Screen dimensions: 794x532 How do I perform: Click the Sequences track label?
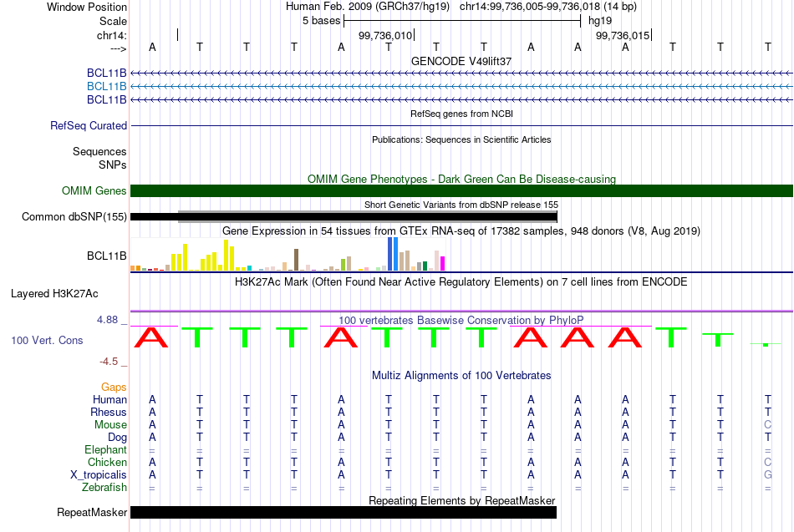tap(99, 151)
